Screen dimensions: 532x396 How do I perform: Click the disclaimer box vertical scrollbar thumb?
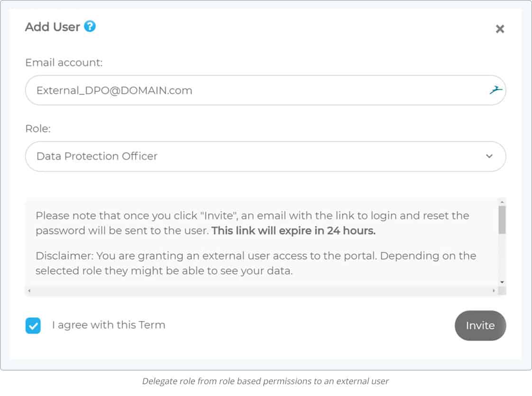(x=502, y=220)
